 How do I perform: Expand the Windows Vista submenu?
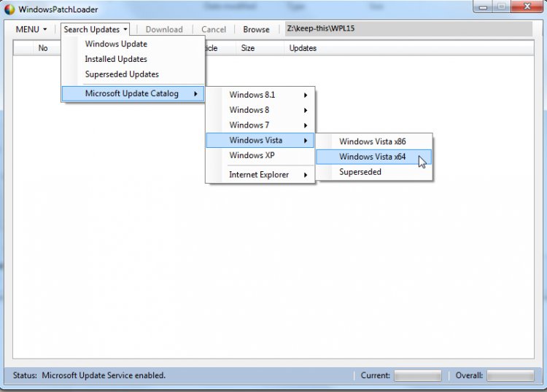point(260,140)
